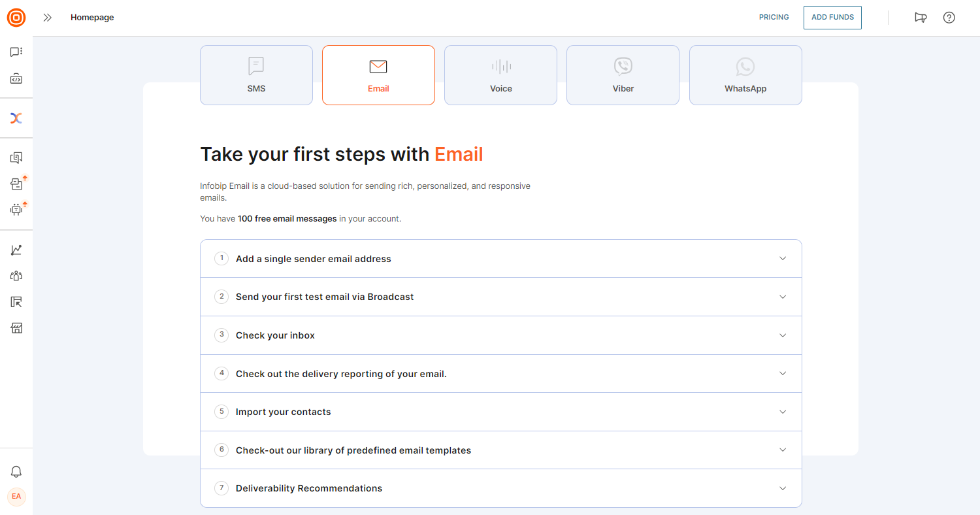Open the people icon in the sidebar
This screenshot has height=515, width=980.
click(x=16, y=276)
